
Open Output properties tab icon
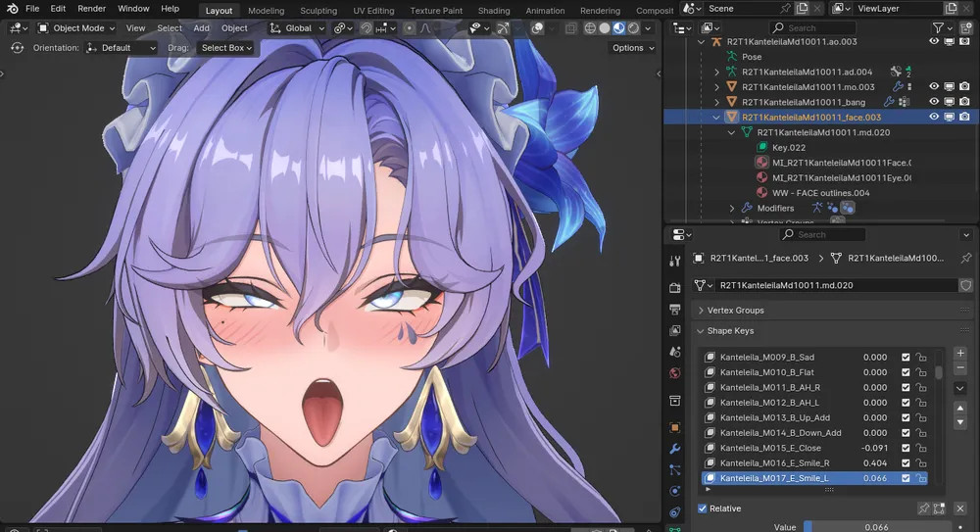point(675,310)
